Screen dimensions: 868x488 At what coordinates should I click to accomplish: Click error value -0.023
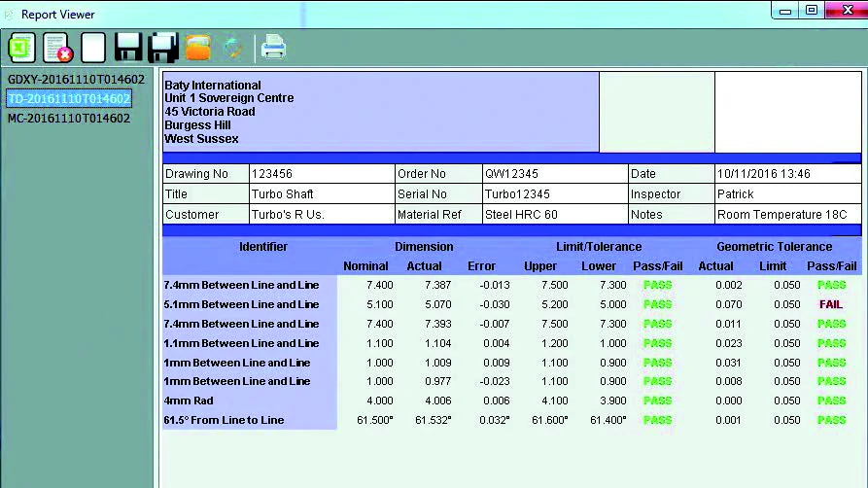[x=495, y=382]
